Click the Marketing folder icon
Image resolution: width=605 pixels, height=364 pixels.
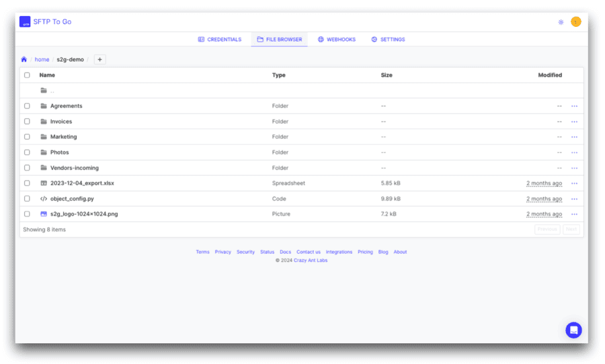point(44,136)
